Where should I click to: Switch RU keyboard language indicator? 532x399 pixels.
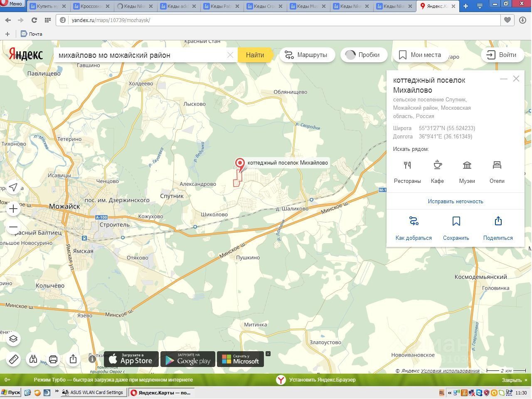[x=441, y=392]
